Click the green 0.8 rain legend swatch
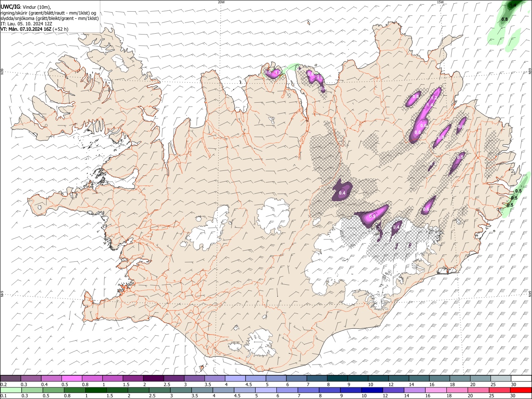Screen dimensions: 532x399 tap(74, 390)
